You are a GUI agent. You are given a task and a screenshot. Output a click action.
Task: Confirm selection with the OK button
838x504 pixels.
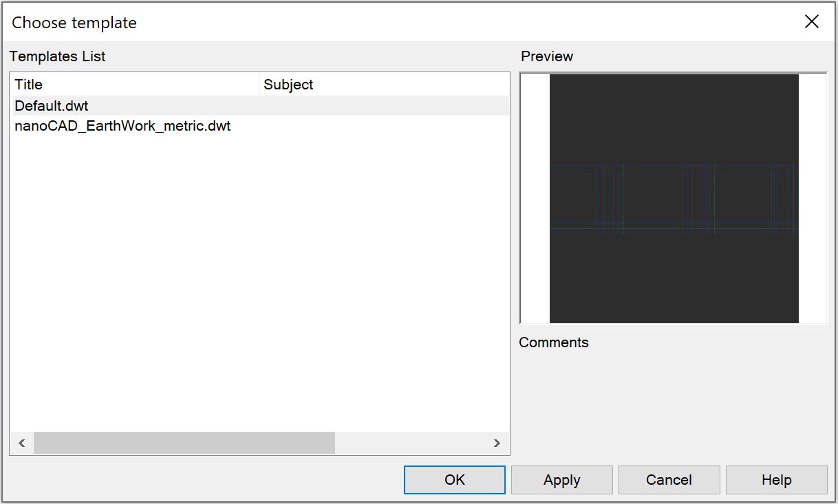tap(454, 480)
